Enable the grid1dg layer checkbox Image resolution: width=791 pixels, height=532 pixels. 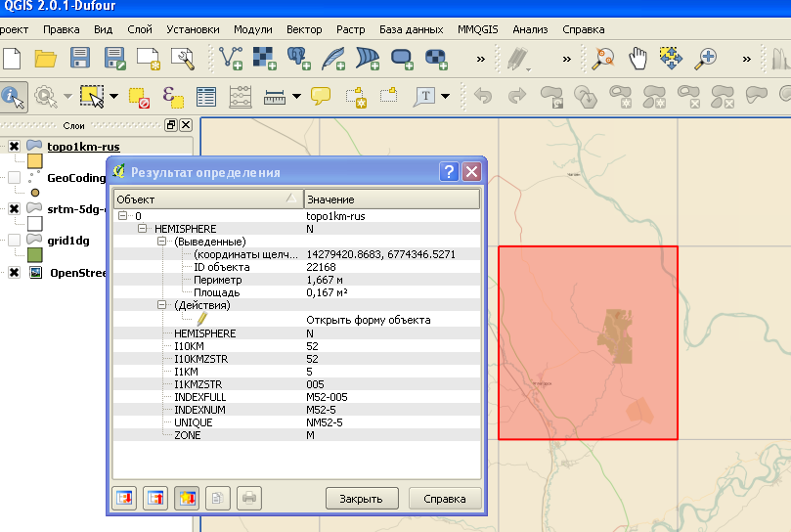14,240
